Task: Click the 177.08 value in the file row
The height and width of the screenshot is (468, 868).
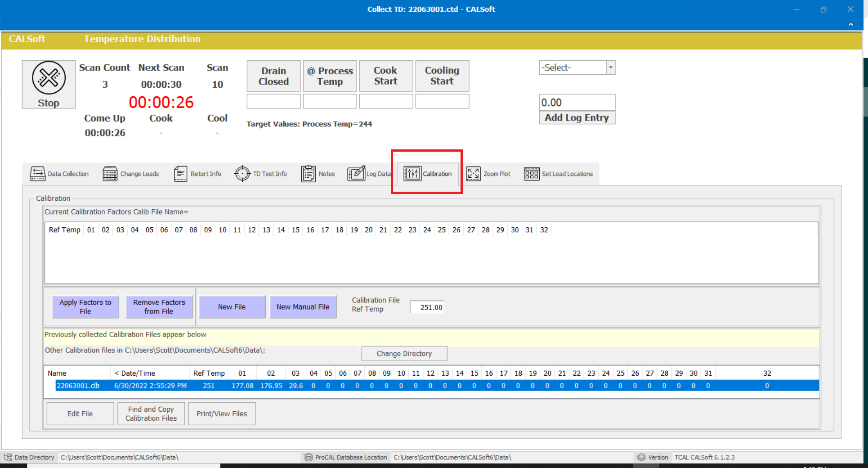Action: click(x=242, y=386)
